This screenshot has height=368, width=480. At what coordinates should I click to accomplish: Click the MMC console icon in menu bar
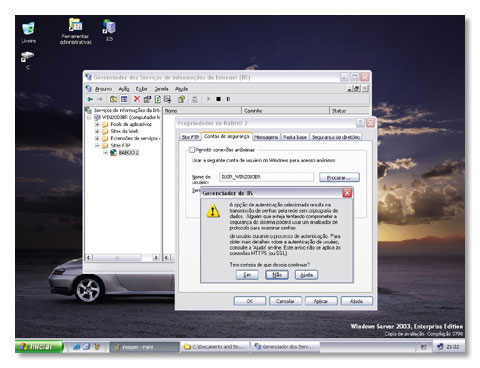(x=89, y=88)
